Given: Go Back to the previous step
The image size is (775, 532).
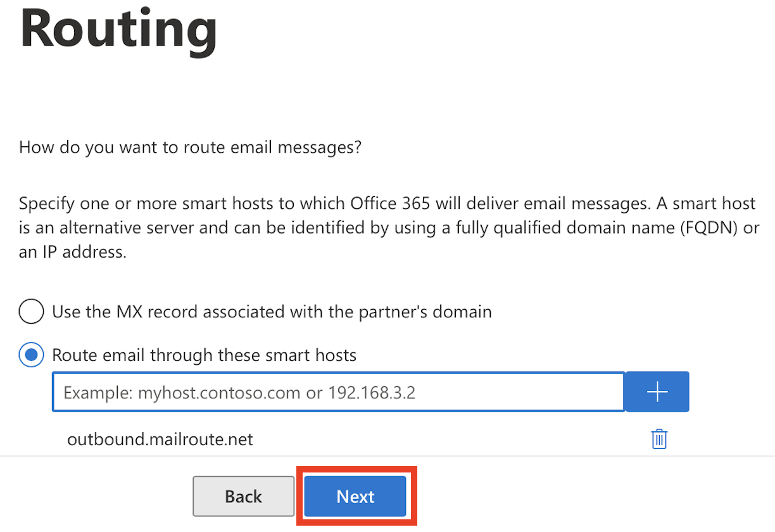Looking at the screenshot, I should point(243,497).
